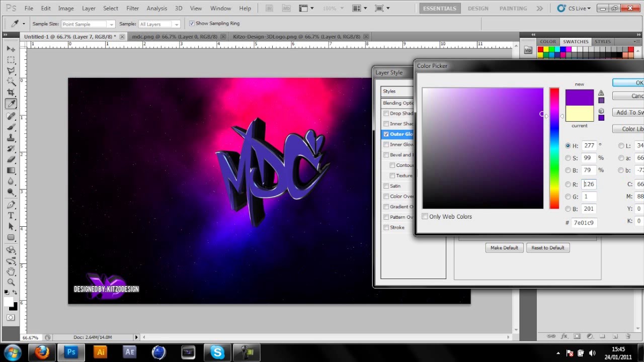Enable Drop Shadow layer style checkbox
The height and width of the screenshot is (362, 644).
(386, 114)
